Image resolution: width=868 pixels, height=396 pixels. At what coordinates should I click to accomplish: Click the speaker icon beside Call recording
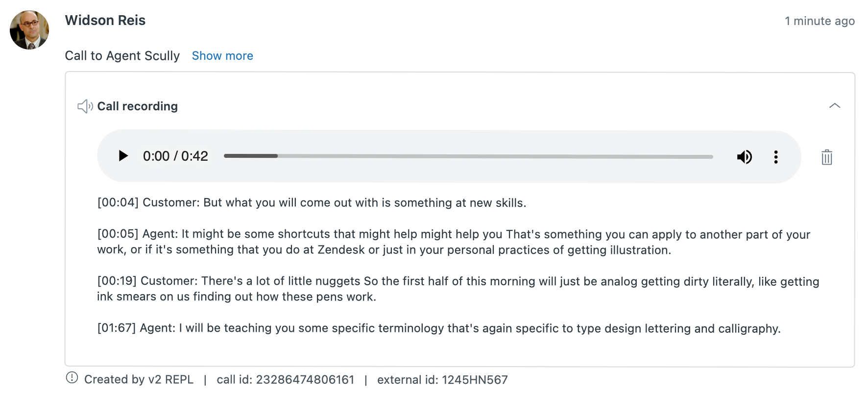pyautogui.click(x=85, y=106)
